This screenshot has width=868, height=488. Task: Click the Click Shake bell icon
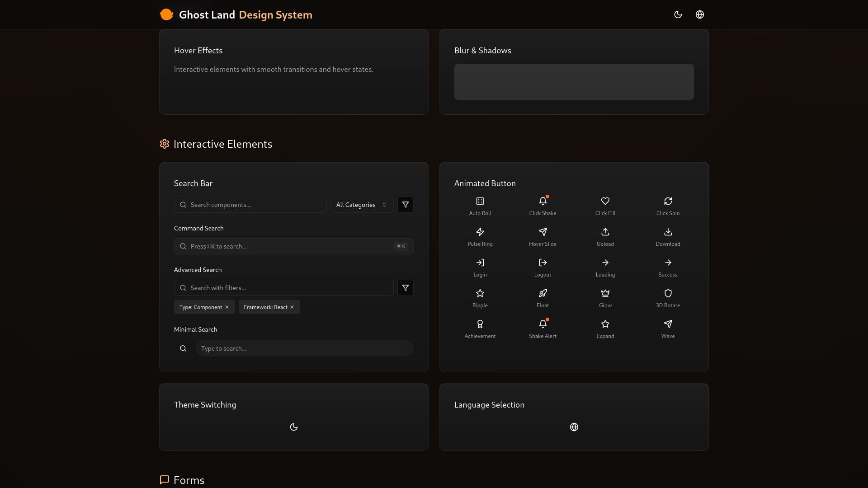click(542, 201)
